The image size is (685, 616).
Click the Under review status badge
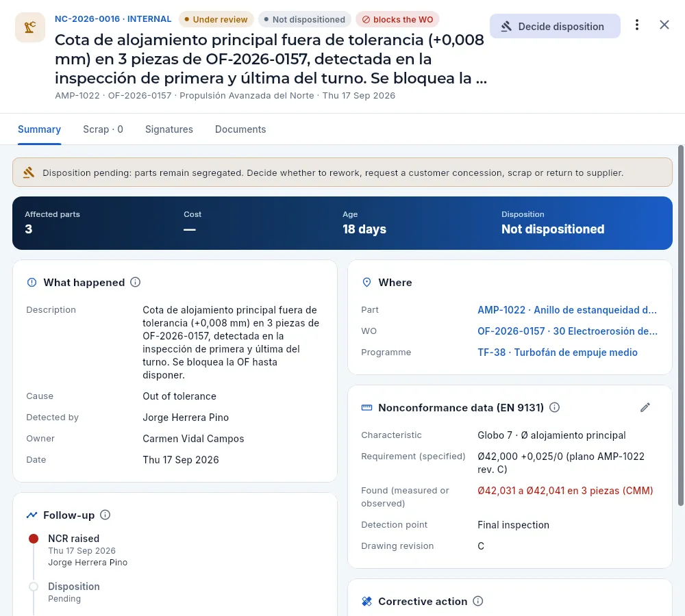pos(216,20)
